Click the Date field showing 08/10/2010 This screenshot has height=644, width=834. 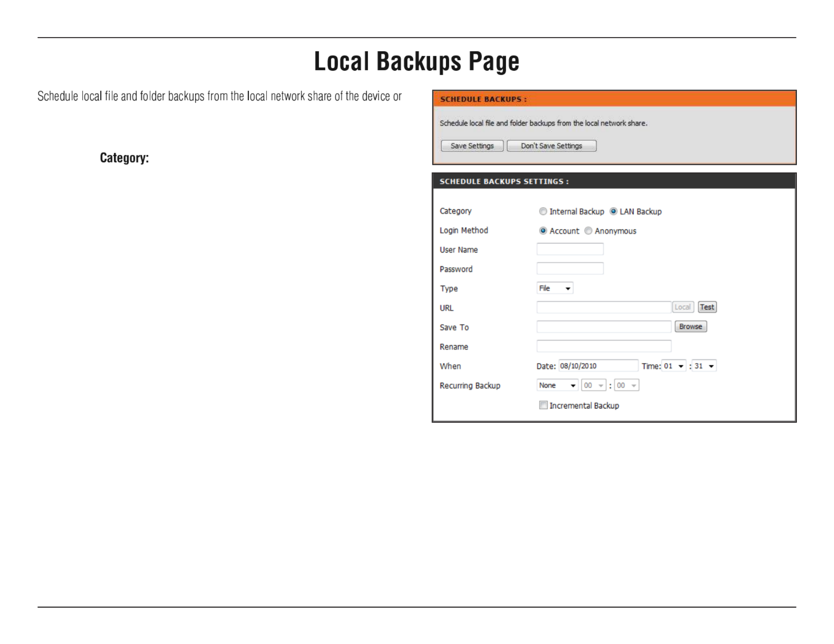coord(598,366)
